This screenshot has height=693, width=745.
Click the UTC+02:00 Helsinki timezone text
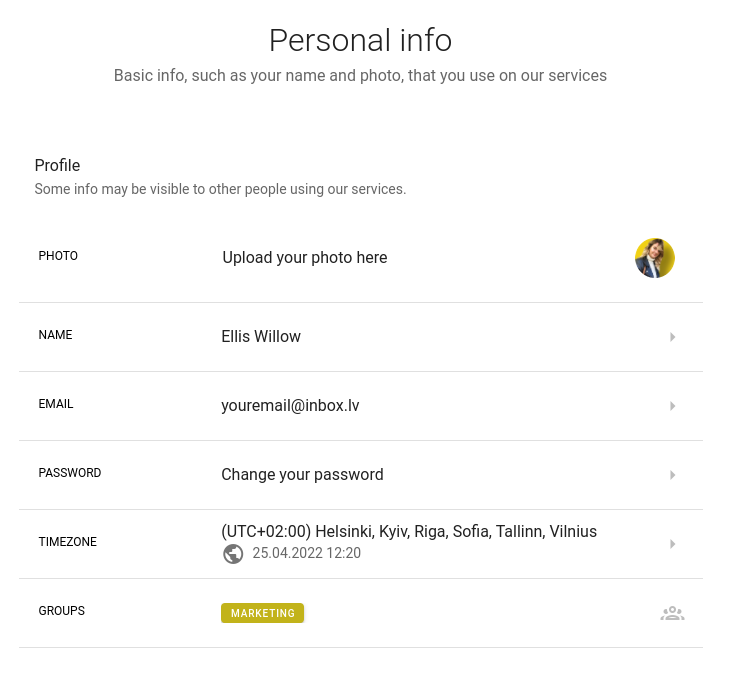pos(409,532)
